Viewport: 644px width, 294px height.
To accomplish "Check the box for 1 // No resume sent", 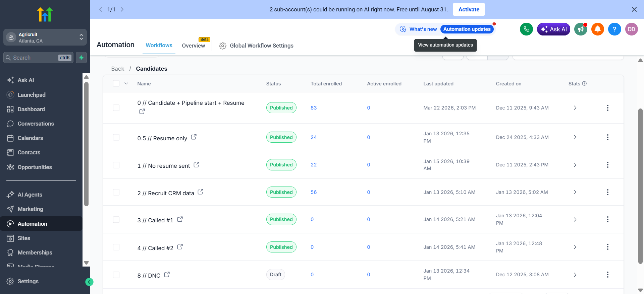I will [x=116, y=165].
